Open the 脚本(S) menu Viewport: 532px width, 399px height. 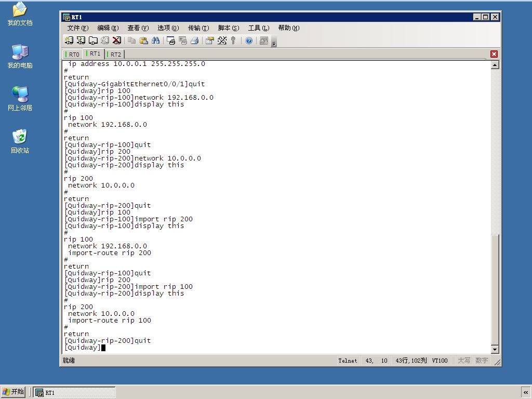tap(229, 28)
